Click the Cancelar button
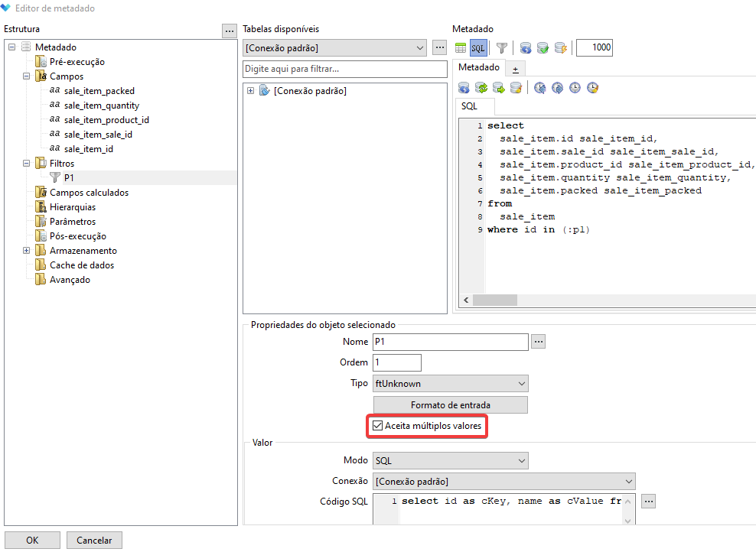 pos(94,540)
